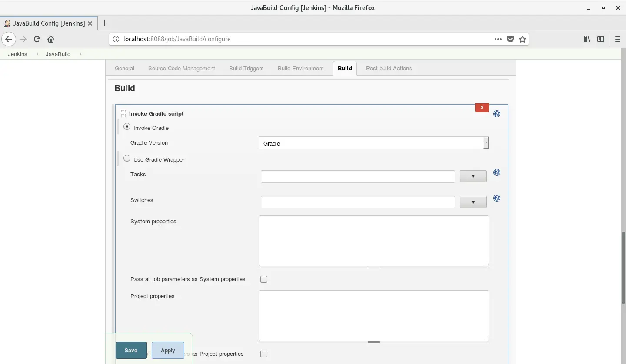Image resolution: width=626 pixels, height=364 pixels.
Task: Expand the Switches field arrow button
Action: pyautogui.click(x=473, y=202)
